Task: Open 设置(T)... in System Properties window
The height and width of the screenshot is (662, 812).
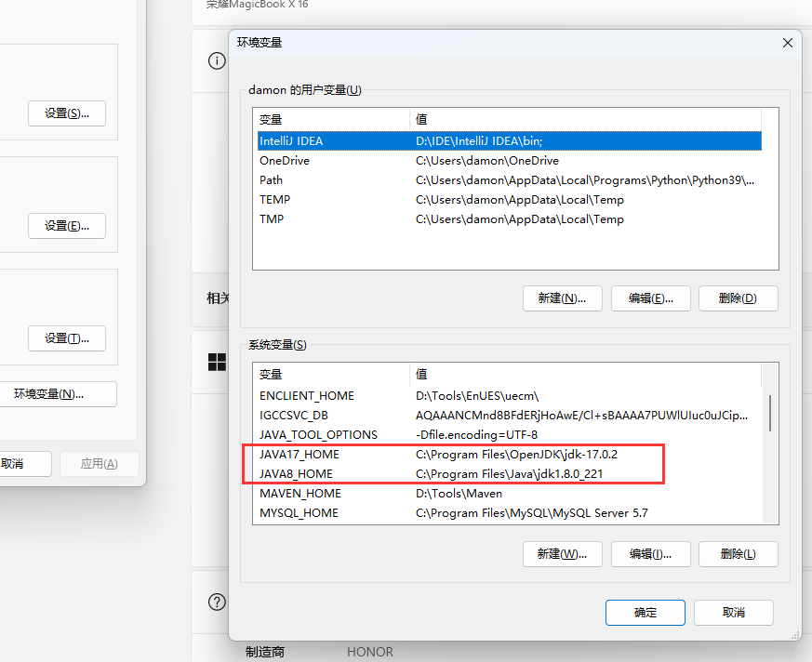Action: point(67,338)
